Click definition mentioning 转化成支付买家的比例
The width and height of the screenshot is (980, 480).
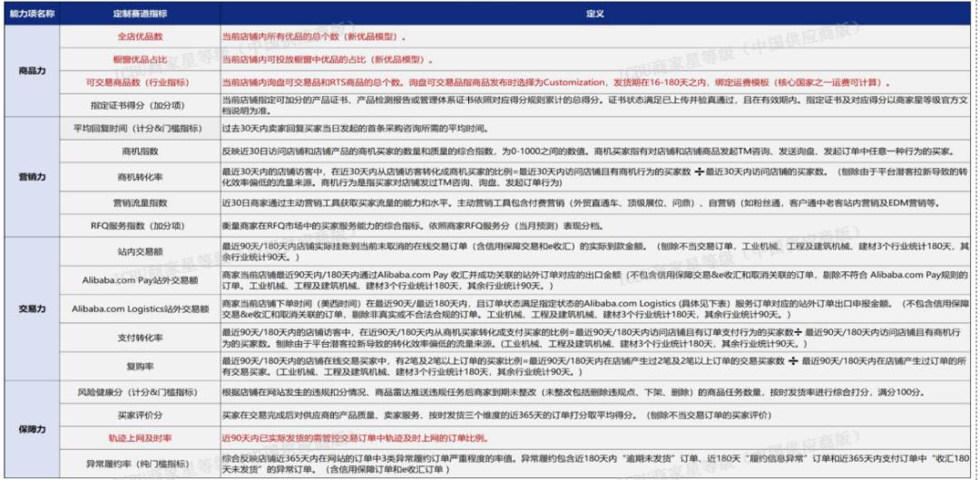pyautogui.click(x=595, y=338)
